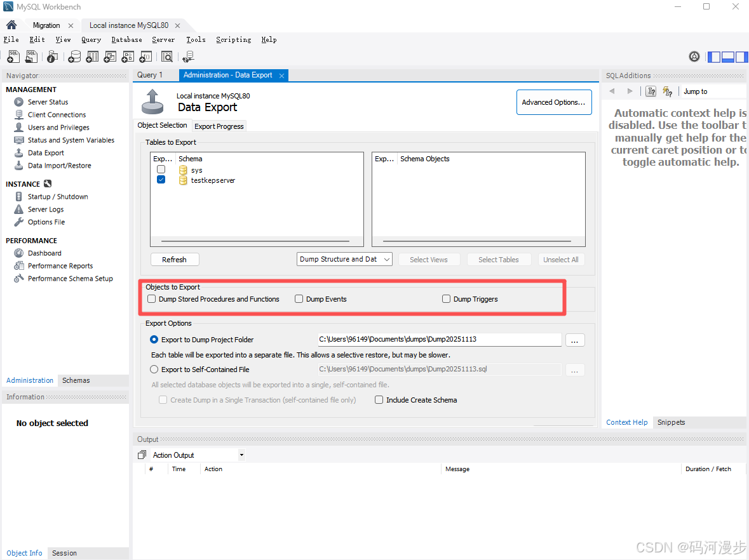Enable Dump Triggers checkbox
This screenshot has height=560, width=749.
point(446,299)
